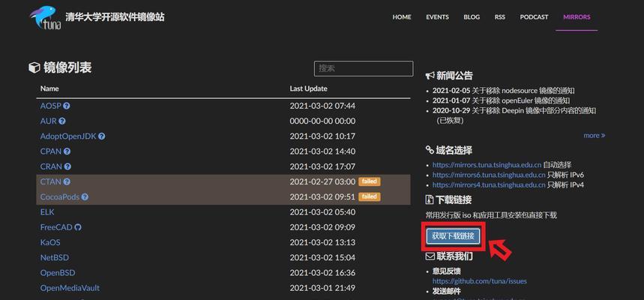The image size is (644, 300).
Task: Open mirrors.tuna.tsinghua.edu.cn link
Action: click(487, 165)
